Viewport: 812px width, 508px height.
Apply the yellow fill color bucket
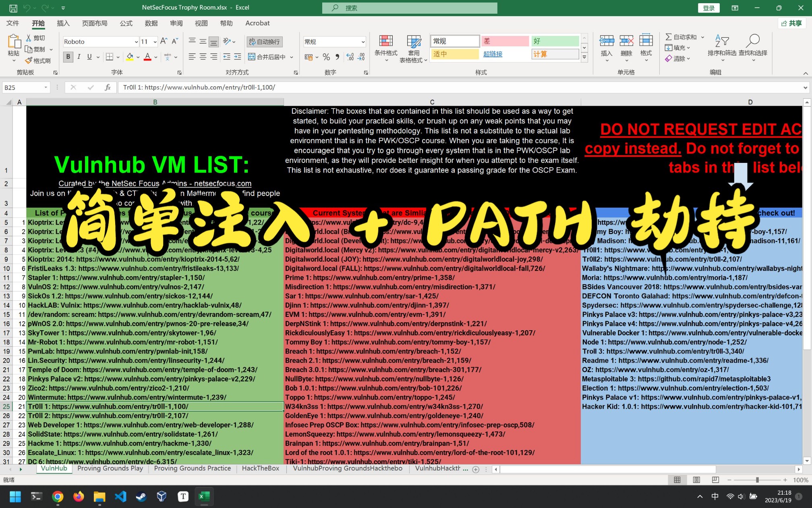[x=130, y=57]
